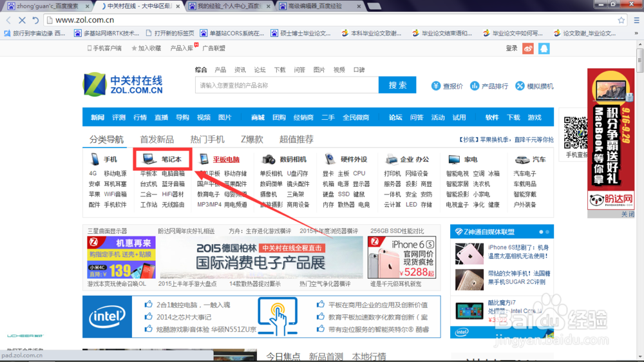Open the iPhone 6S 5288 promotion image
Image resolution: width=644 pixels, height=362 pixels.
point(402,258)
